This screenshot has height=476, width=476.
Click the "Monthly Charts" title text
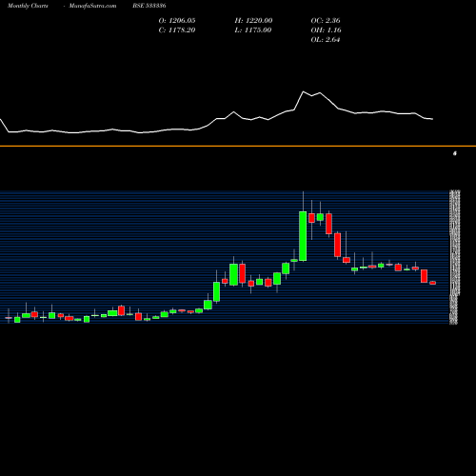pos(28,6)
